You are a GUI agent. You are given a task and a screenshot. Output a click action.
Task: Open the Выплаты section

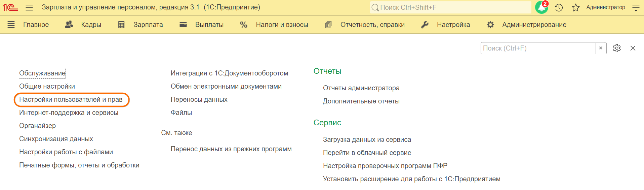click(209, 25)
